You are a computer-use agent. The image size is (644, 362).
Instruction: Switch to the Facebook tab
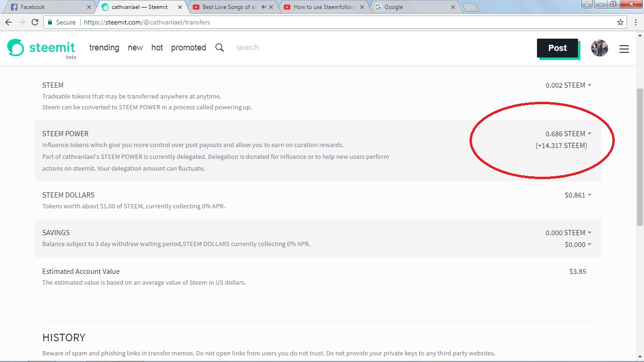click(49, 7)
